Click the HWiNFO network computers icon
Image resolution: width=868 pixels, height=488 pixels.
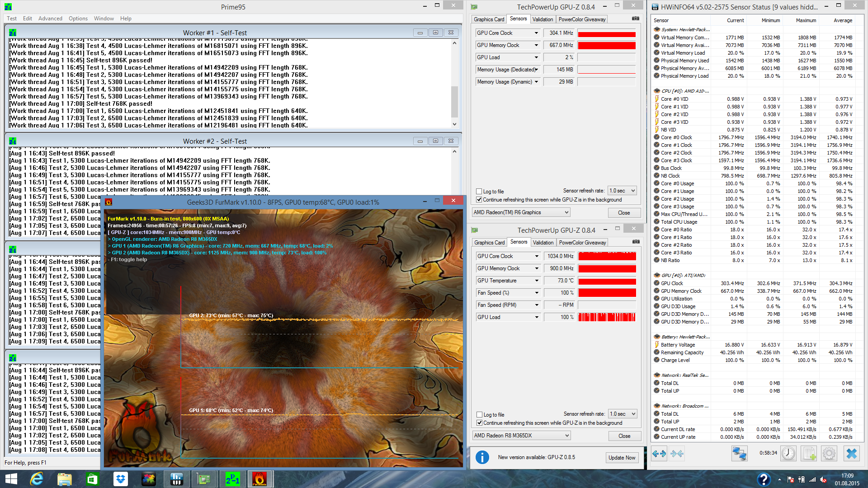[x=739, y=454]
